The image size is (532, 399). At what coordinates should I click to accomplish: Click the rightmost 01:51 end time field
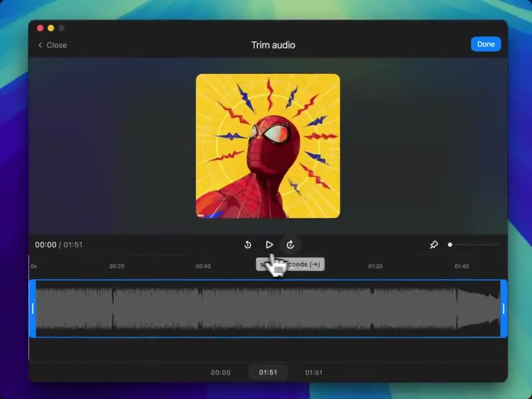[x=313, y=372]
